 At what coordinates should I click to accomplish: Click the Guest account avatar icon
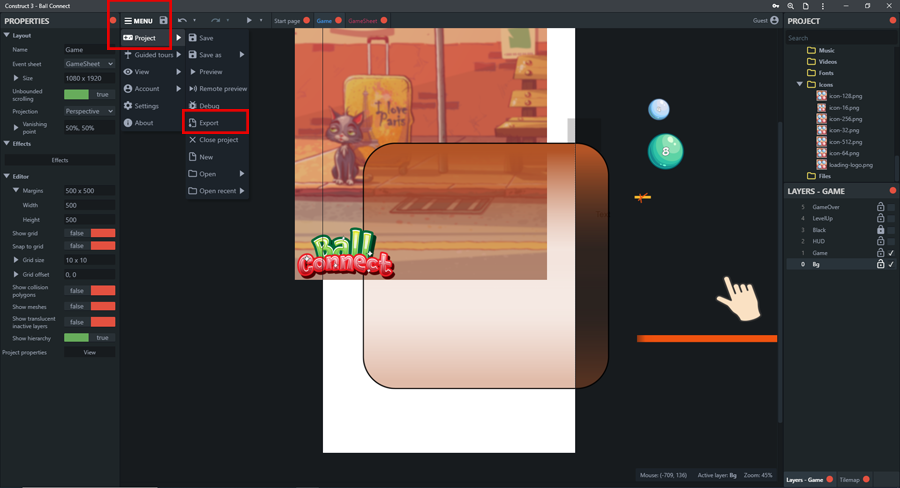(774, 20)
